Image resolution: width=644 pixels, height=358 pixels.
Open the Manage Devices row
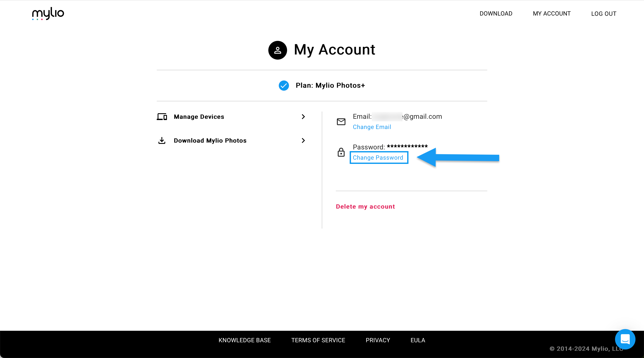(x=199, y=117)
